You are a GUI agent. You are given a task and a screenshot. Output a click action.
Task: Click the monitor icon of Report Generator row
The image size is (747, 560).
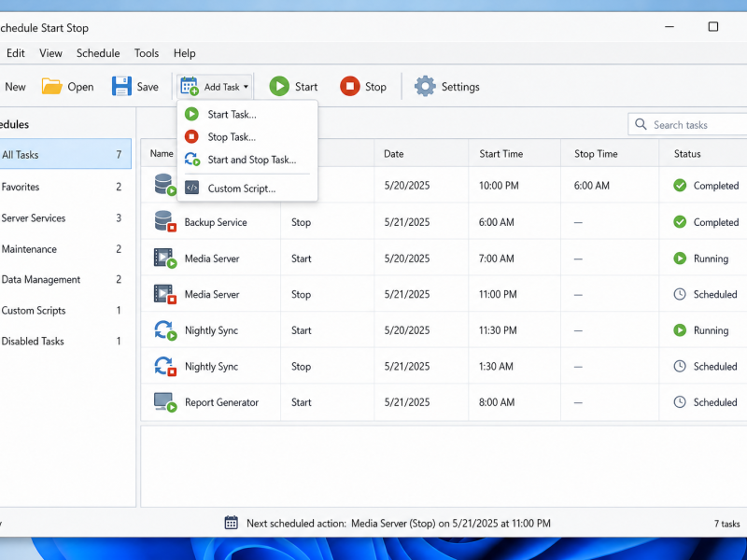coord(165,402)
